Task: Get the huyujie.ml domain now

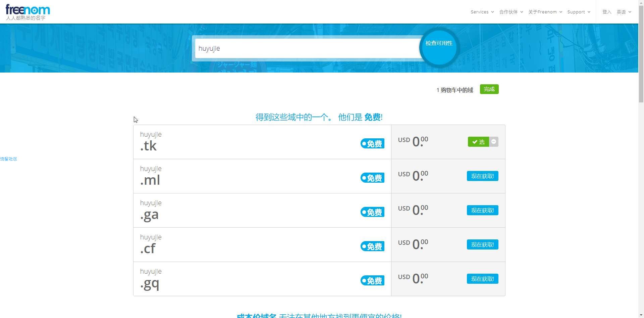Action: click(482, 176)
